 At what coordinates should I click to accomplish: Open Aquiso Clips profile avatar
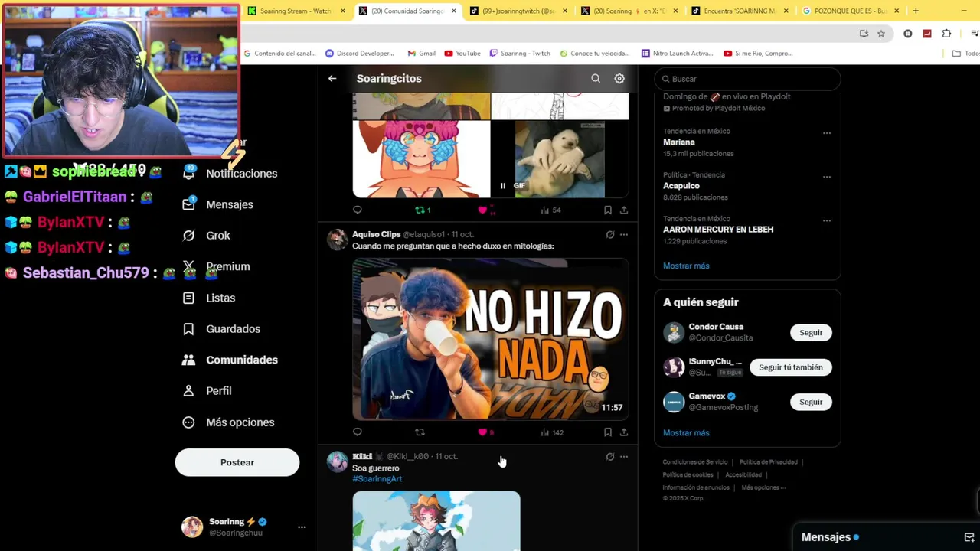338,240
